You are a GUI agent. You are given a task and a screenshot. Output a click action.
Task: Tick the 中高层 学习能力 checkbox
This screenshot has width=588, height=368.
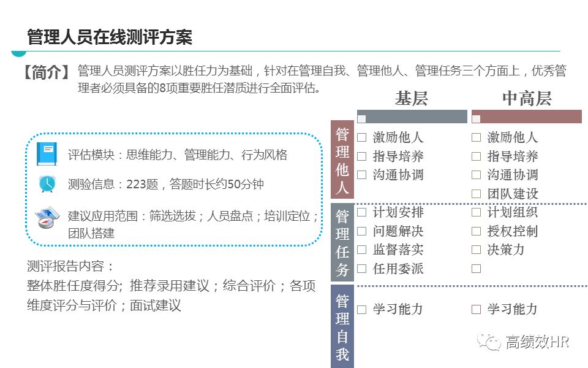(477, 309)
